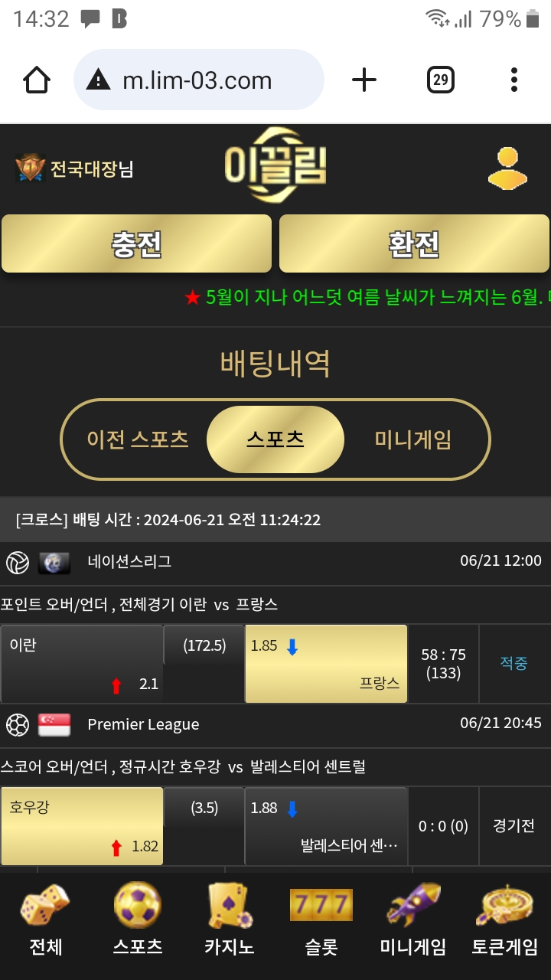
Task: Select 호우강 1.82 bet cell
Action: 82,826
